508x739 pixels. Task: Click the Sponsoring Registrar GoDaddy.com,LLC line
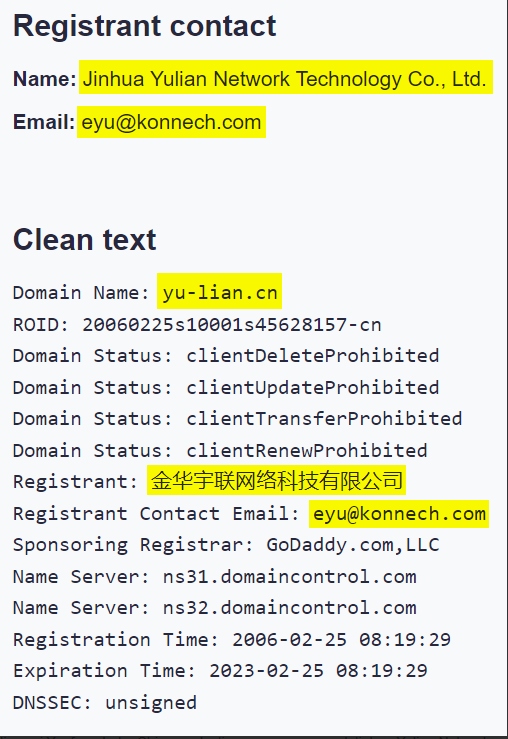click(x=226, y=545)
